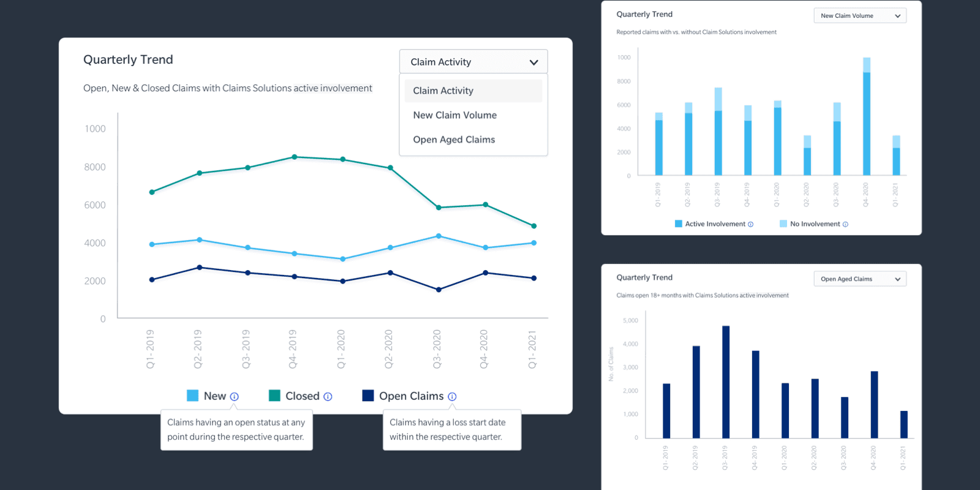Click info icon next to Open Claims legend
The image size is (980, 490).
click(x=452, y=397)
